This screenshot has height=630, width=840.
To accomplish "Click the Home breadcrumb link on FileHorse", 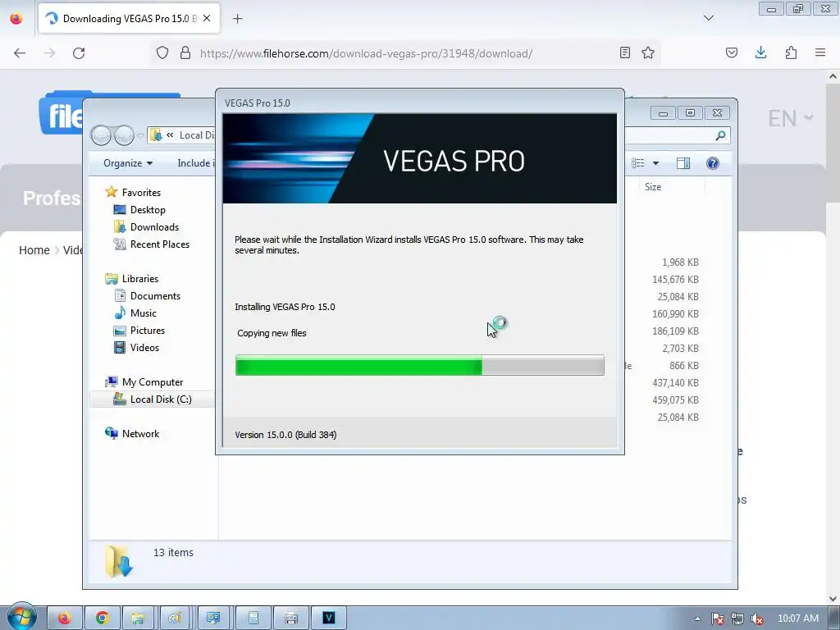I will [34, 250].
